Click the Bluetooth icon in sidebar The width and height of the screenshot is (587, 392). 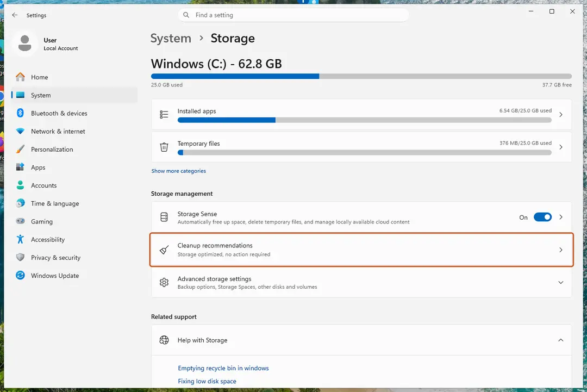[x=20, y=113]
